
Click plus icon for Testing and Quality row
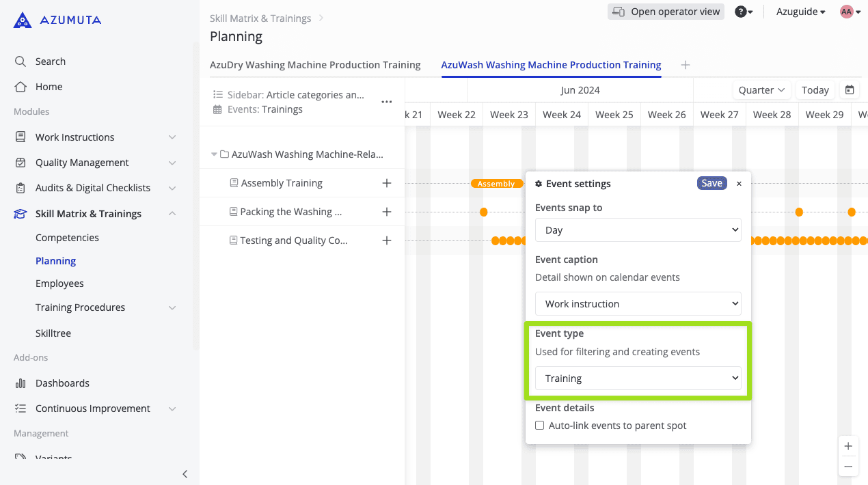[387, 240]
